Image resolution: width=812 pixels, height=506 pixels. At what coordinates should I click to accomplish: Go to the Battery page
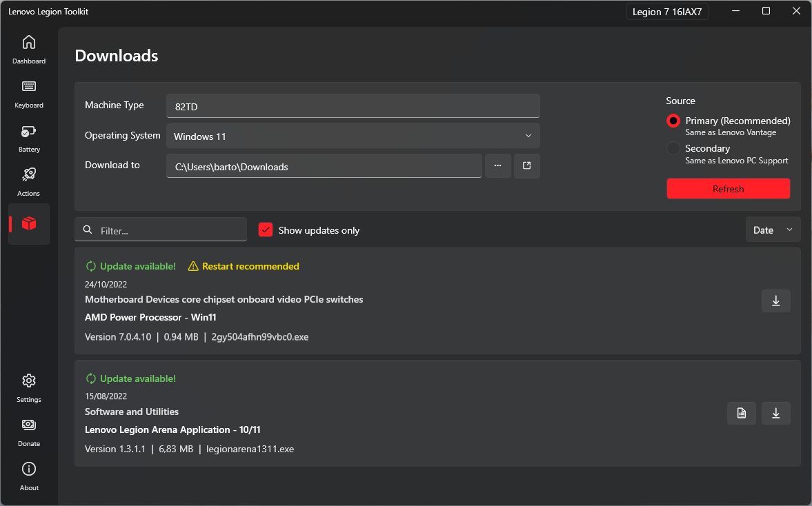tap(29, 138)
